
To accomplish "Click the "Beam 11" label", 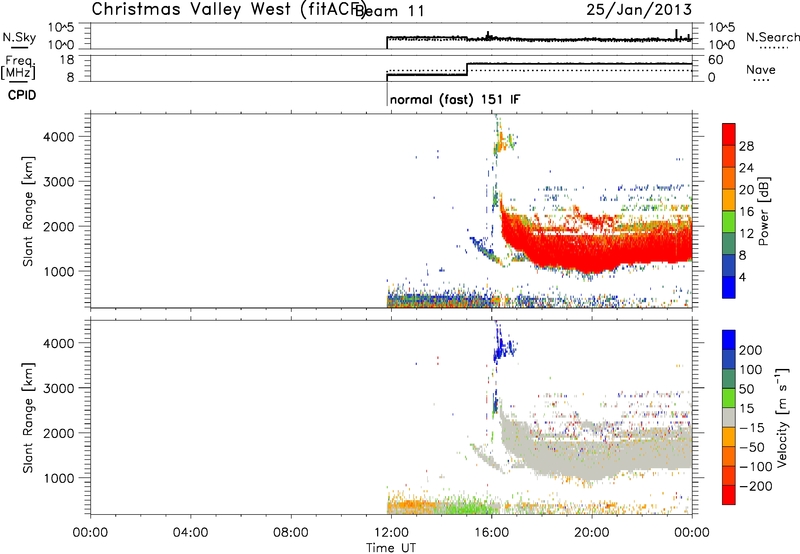I will [x=390, y=11].
